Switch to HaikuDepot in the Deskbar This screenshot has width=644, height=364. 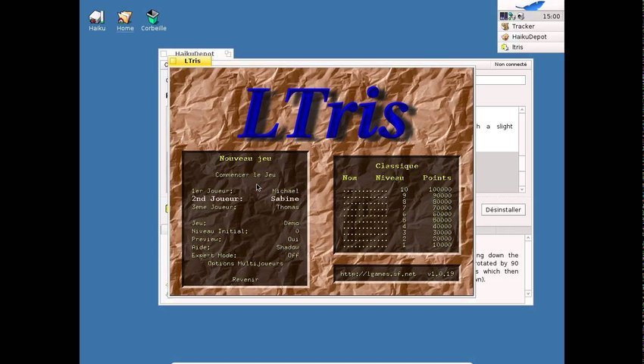530,36
